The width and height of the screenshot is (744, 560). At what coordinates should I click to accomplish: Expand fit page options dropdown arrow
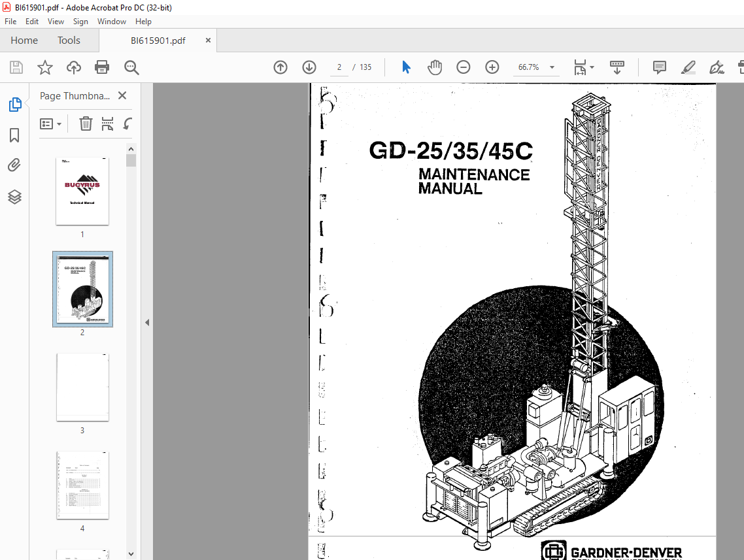592,67
